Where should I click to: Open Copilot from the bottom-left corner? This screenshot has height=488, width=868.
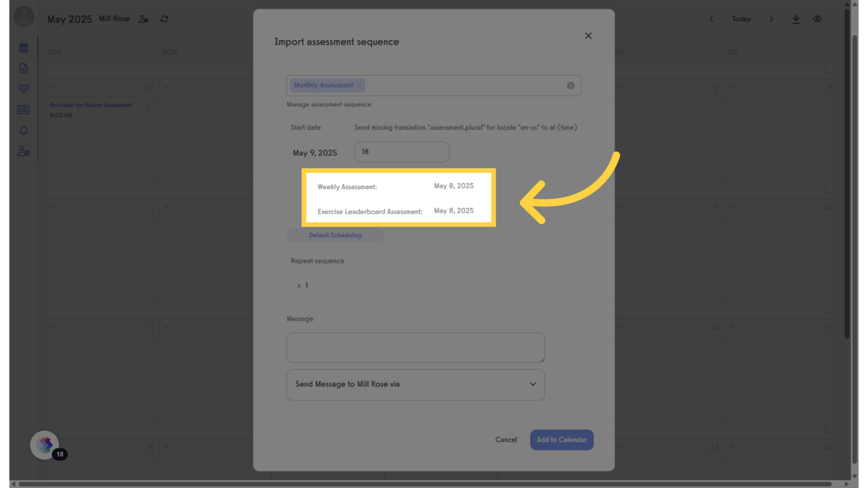(x=44, y=445)
